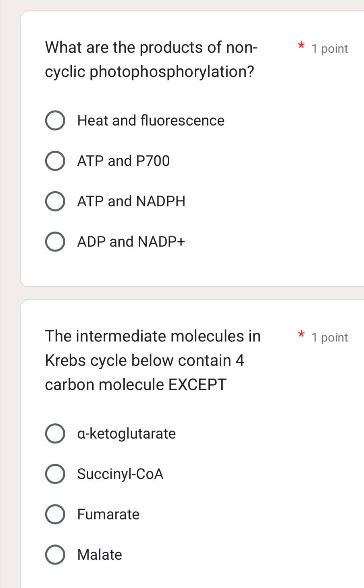The width and height of the screenshot is (364, 588).
Task: Select the "Heat and fluorescence" radio option
Action: pos(55,120)
